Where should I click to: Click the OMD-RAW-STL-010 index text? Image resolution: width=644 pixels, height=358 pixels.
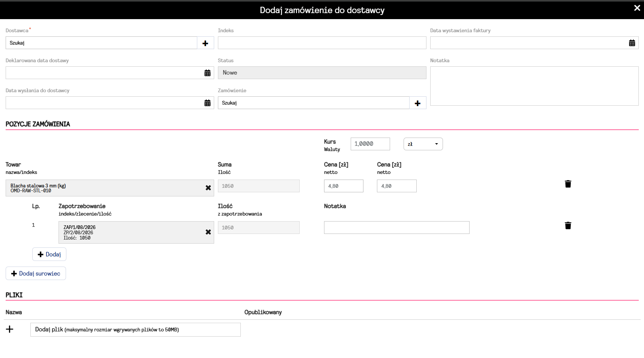31,191
